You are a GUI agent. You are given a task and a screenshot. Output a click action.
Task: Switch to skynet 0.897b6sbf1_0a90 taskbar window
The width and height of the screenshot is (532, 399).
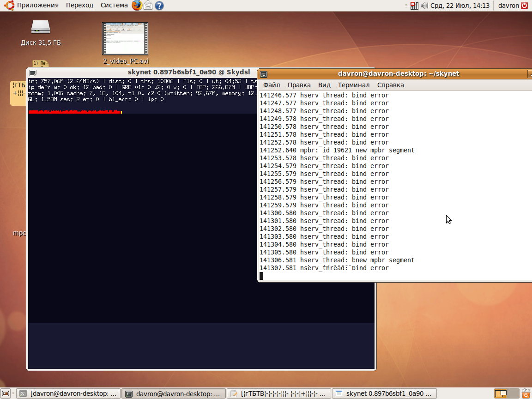(x=384, y=393)
